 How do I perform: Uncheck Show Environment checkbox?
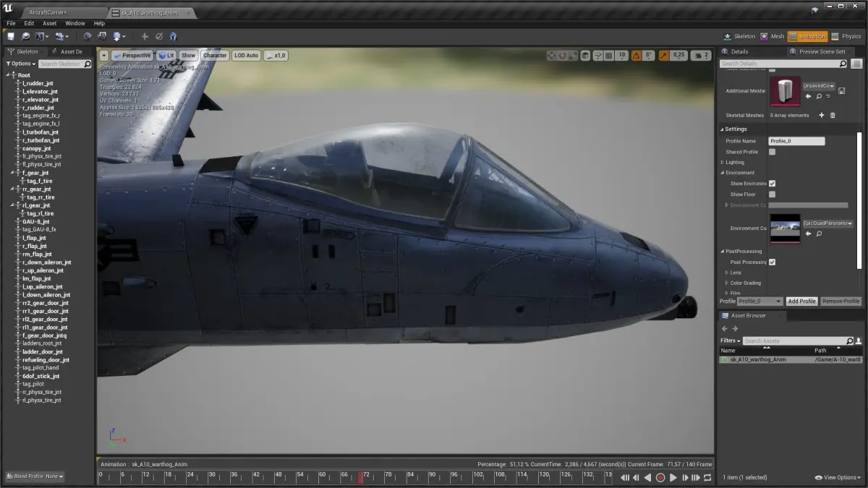pos(772,184)
